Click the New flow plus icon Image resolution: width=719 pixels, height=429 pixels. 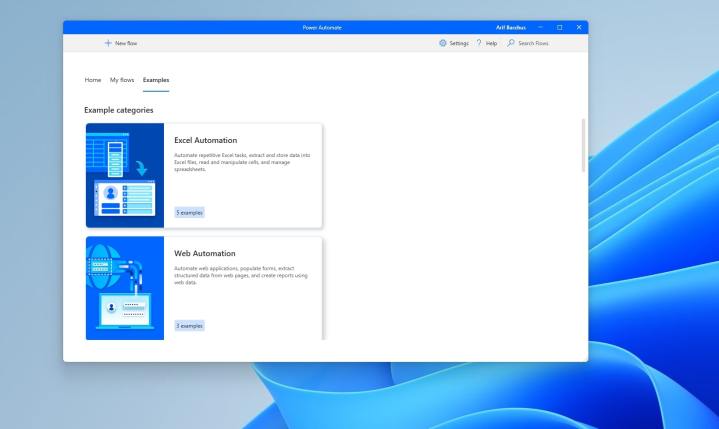(x=108, y=43)
